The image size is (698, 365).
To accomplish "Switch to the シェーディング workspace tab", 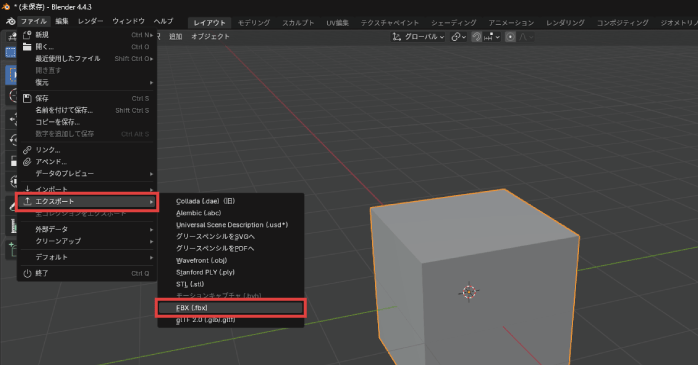I will pos(454,23).
